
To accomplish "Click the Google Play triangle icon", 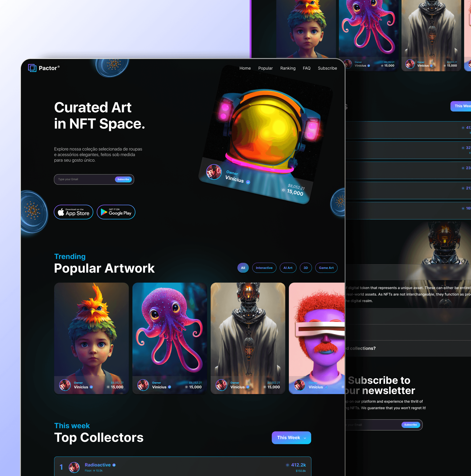I will click(x=104, y=212).
